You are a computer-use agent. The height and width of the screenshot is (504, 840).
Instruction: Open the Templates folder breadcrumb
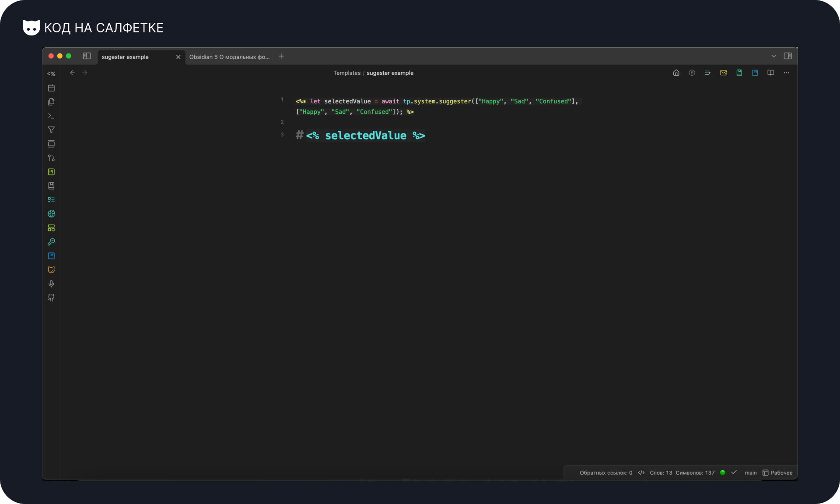347,73
